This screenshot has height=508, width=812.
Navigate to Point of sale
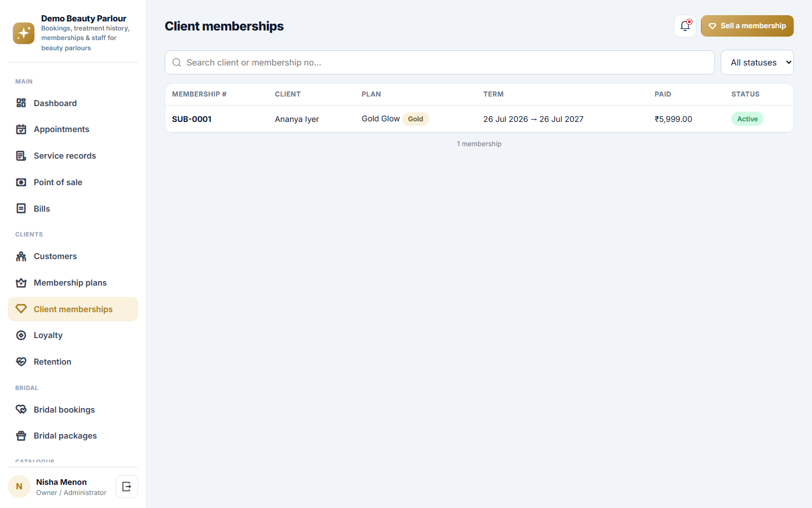click(73, 182)
